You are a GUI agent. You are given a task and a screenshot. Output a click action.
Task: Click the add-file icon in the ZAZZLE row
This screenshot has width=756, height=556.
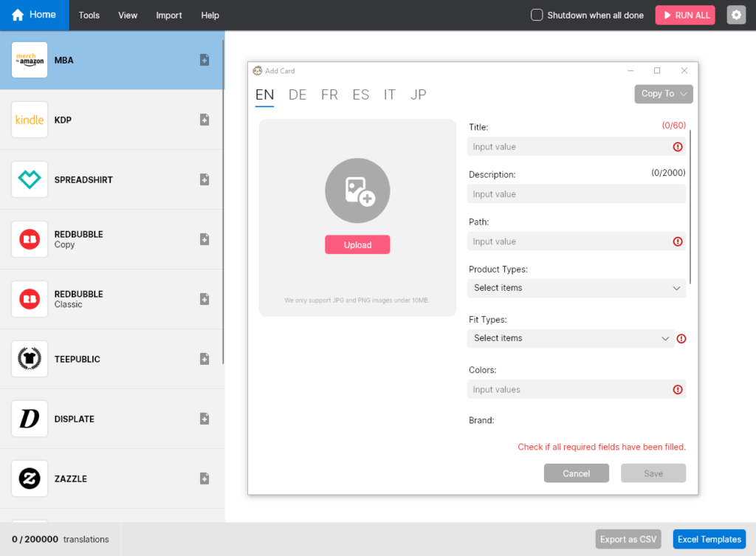(205, 478)
